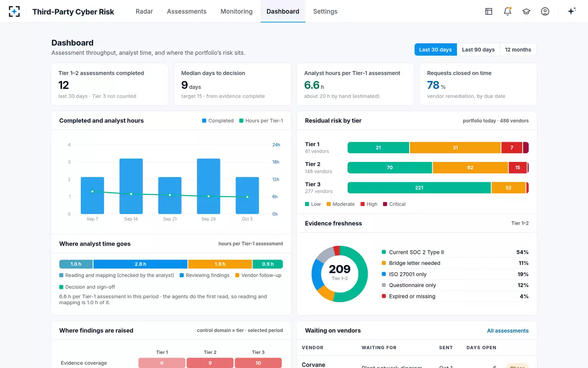Set the period to 12 months
Viewport: 588px width, 368px height.
tap(518, 49)
